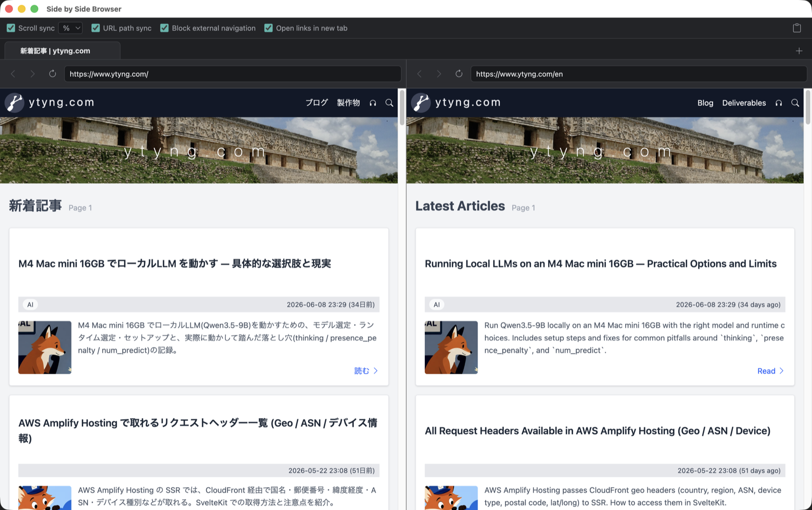Click AI tag in left pane article
Viewport: 812px width, 510px height.
click(30, 305)
